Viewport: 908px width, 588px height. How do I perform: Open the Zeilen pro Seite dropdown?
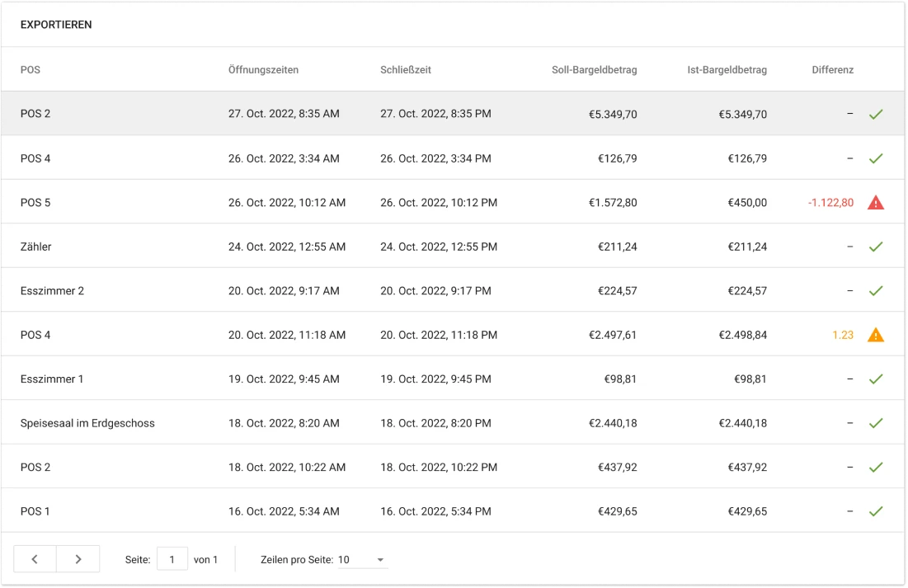tap(363, 560)
